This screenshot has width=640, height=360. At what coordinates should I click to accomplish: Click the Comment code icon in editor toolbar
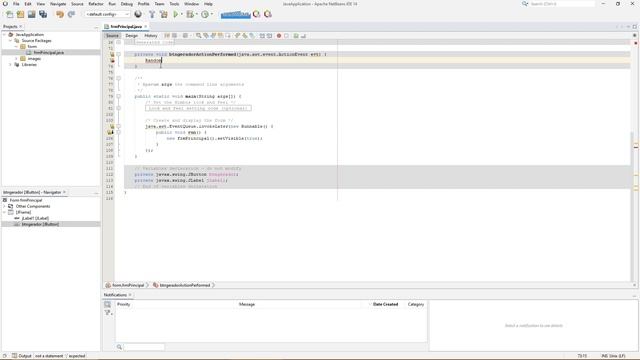(x=296, y=36)
